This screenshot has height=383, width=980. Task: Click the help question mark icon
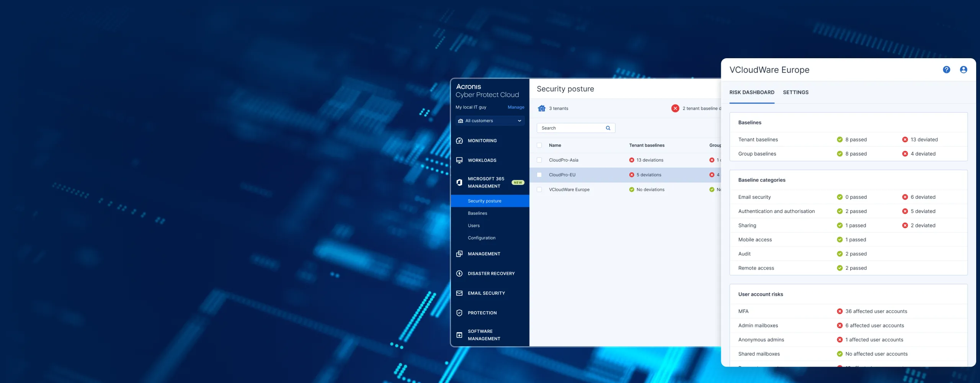click(946, 70)
